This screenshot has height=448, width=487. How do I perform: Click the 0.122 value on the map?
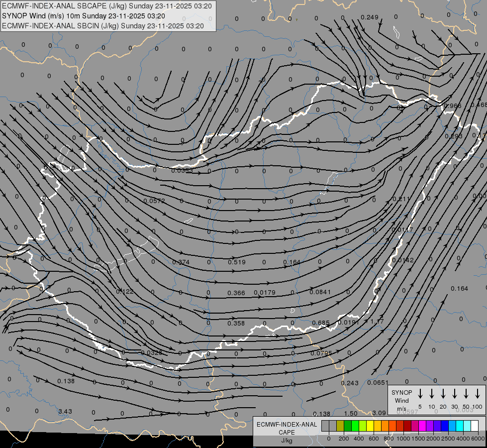point(125,292)
